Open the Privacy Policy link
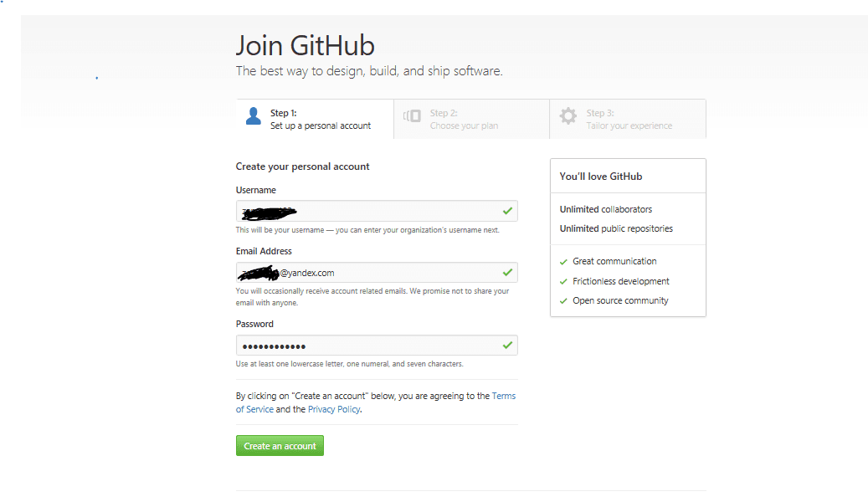The height and width of the screenshot is (502, 868). click(x=333, y=409)
